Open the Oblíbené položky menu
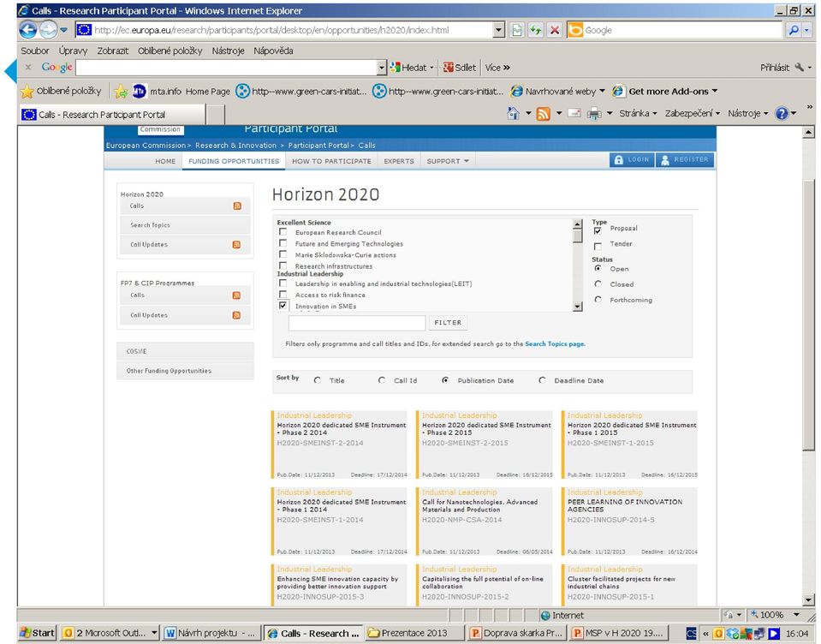 (x=170, y=51)
